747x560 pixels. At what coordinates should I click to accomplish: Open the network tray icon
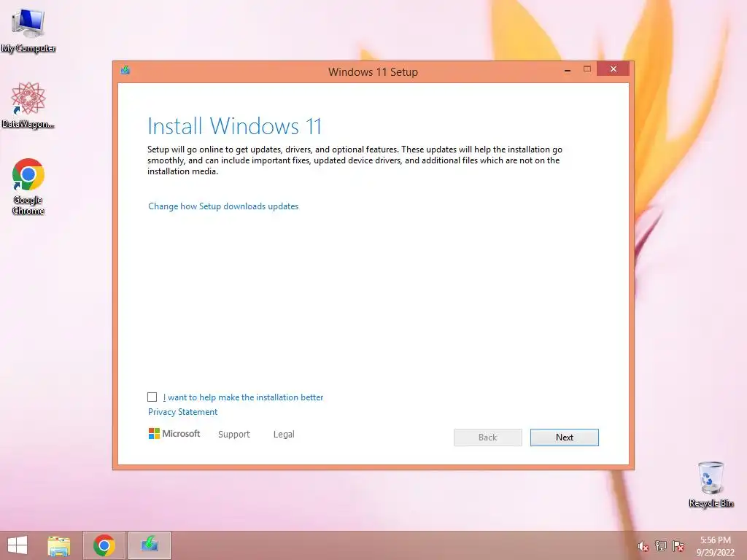tap(661, 545)
